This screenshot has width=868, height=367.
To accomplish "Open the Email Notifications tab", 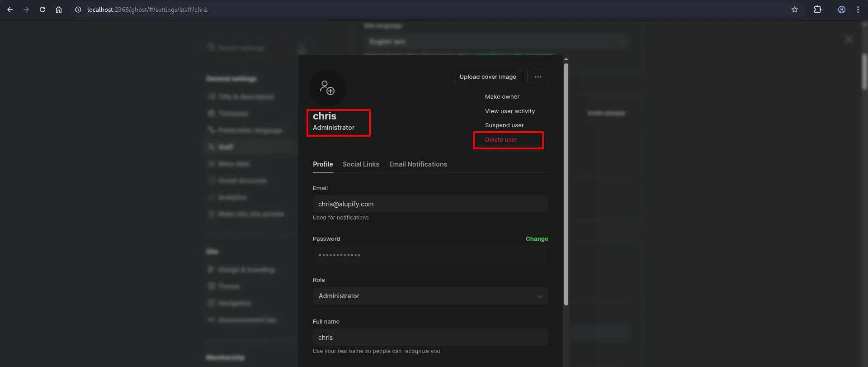I will click(418, 164).
